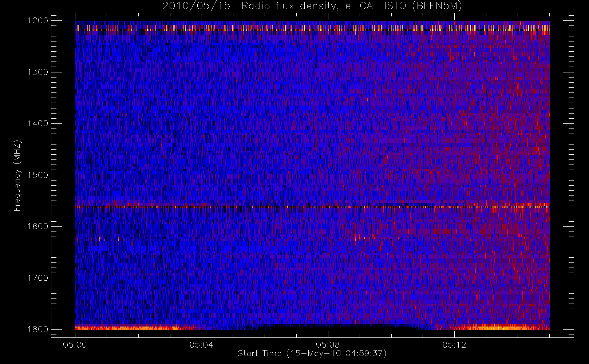Click the 1200 frequency tick label

pyautogui.click(x=38, y=21)
